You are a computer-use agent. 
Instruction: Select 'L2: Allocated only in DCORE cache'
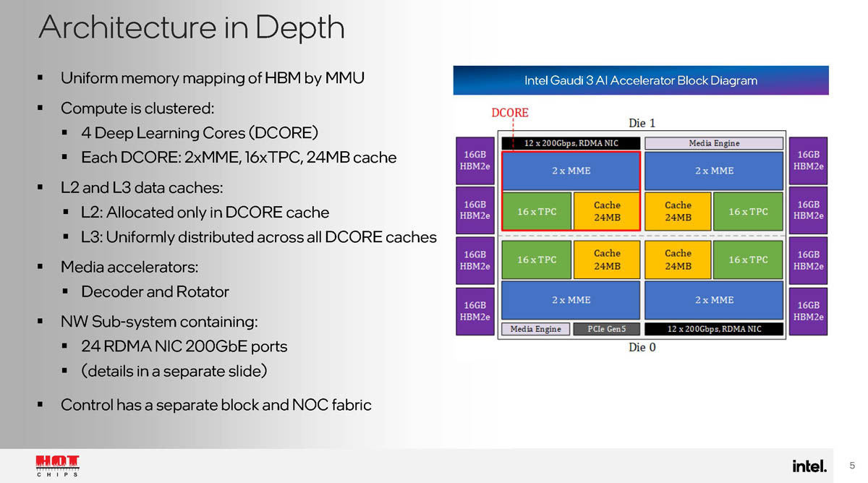point(205,213)
